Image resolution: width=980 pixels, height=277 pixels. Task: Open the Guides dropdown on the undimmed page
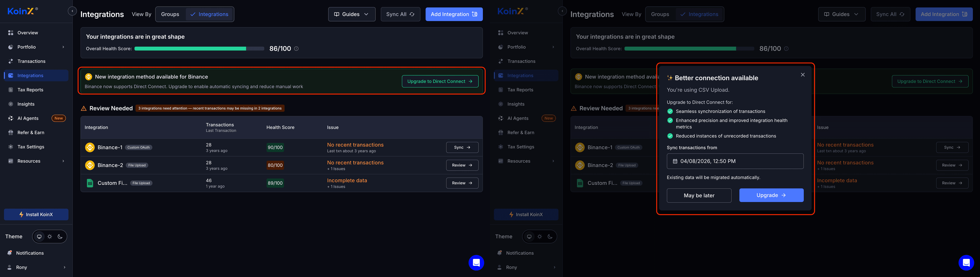point(351,14)
